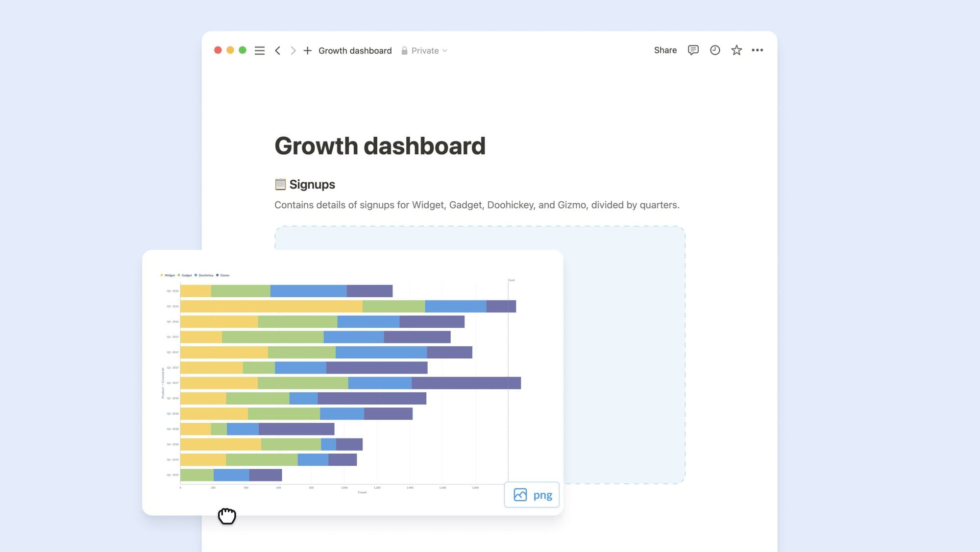Click the PNG file icon on chart
980x552 pixels.
[x=520, y=494]
